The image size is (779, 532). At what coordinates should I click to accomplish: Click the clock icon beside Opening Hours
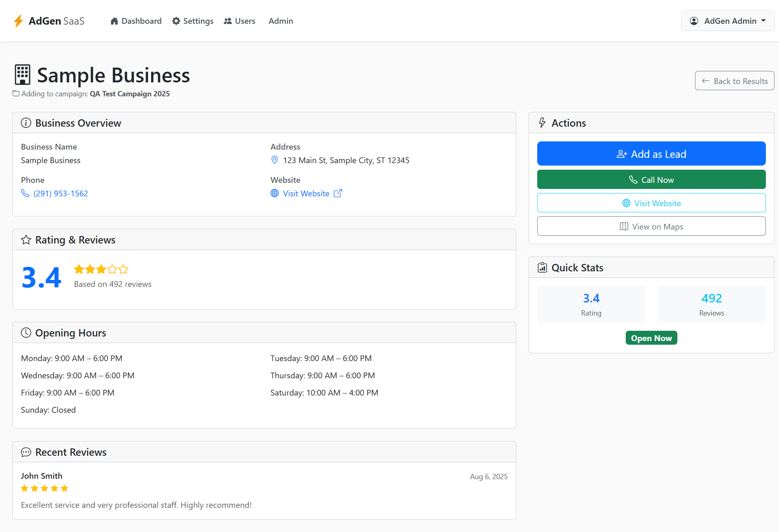[26, 333]
